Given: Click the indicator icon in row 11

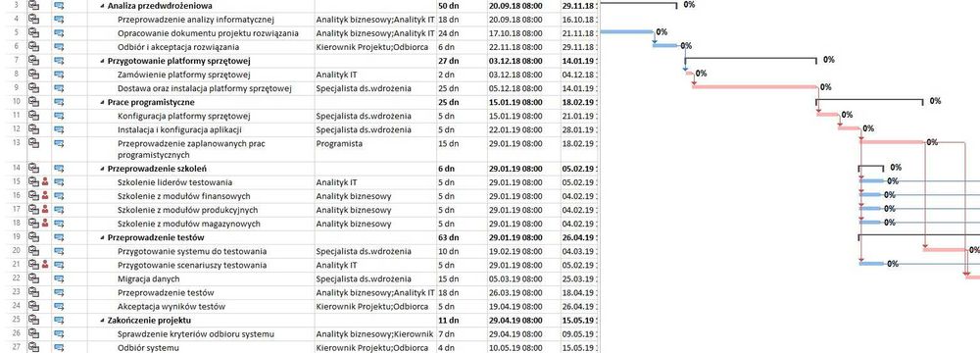Looking at the screenshot, I should (33, 116).
